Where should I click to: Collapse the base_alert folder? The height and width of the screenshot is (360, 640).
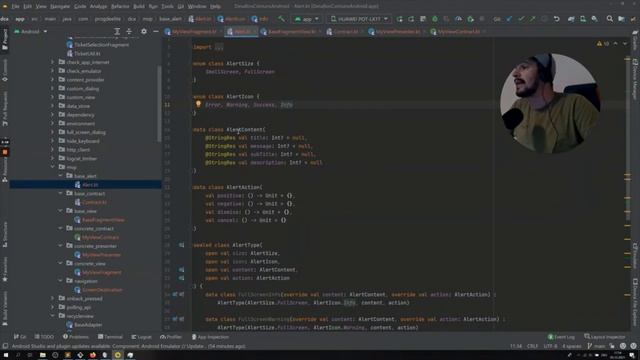60,176
